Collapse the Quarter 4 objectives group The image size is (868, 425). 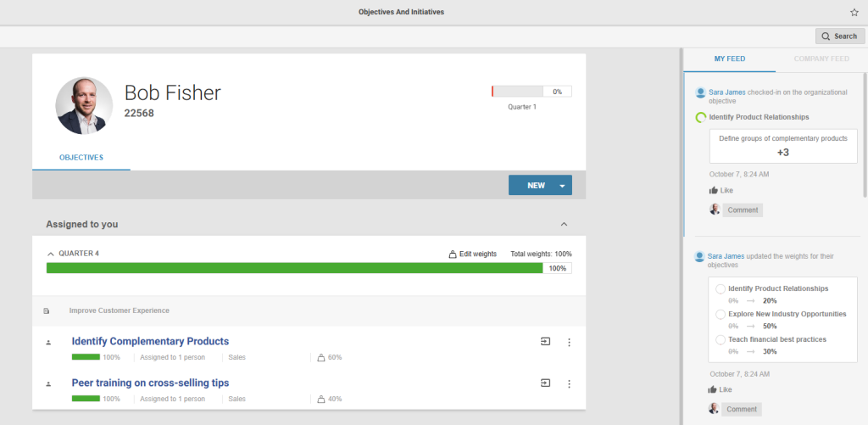point(51,254)
